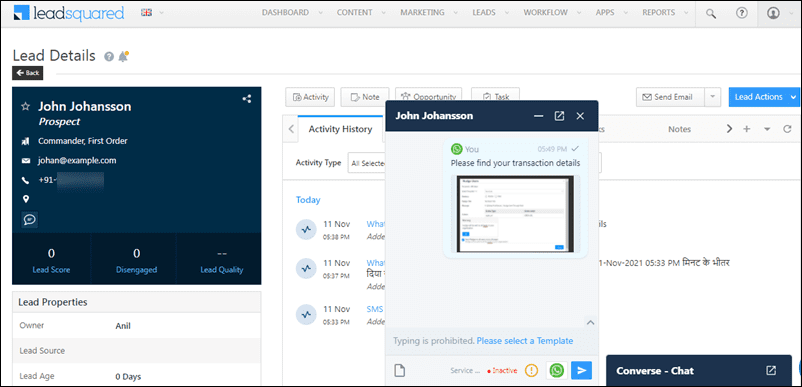Open the language flag selector
Viewport: 802px width, 387px height.
pos(152,13)
